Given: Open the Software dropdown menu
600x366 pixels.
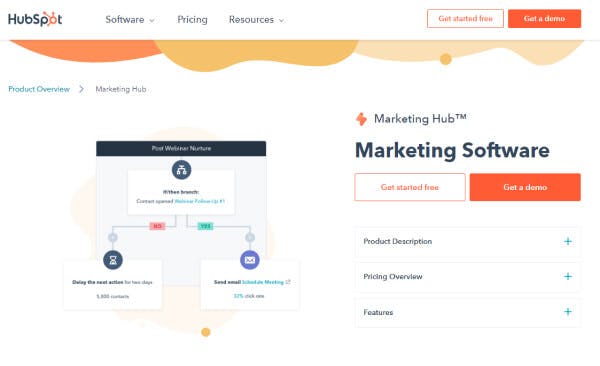Looking at the screenshot, I should click(x=130, y=20).
